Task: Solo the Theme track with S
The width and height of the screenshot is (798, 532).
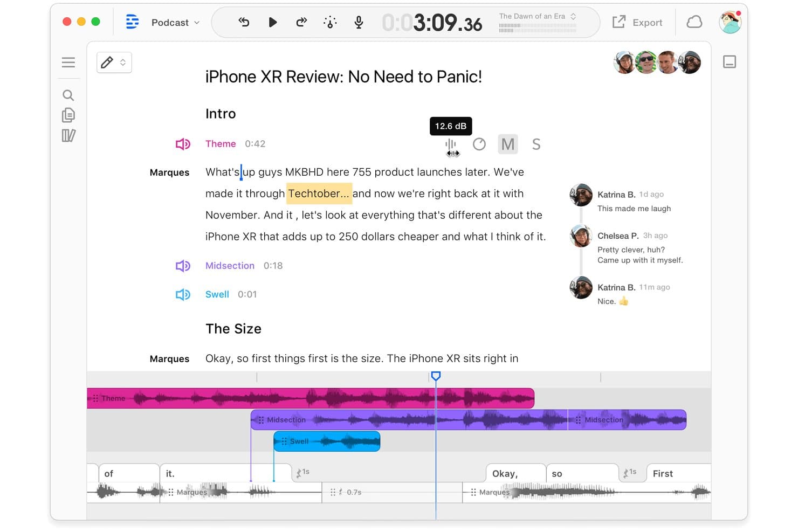Action: coord(536,144)
